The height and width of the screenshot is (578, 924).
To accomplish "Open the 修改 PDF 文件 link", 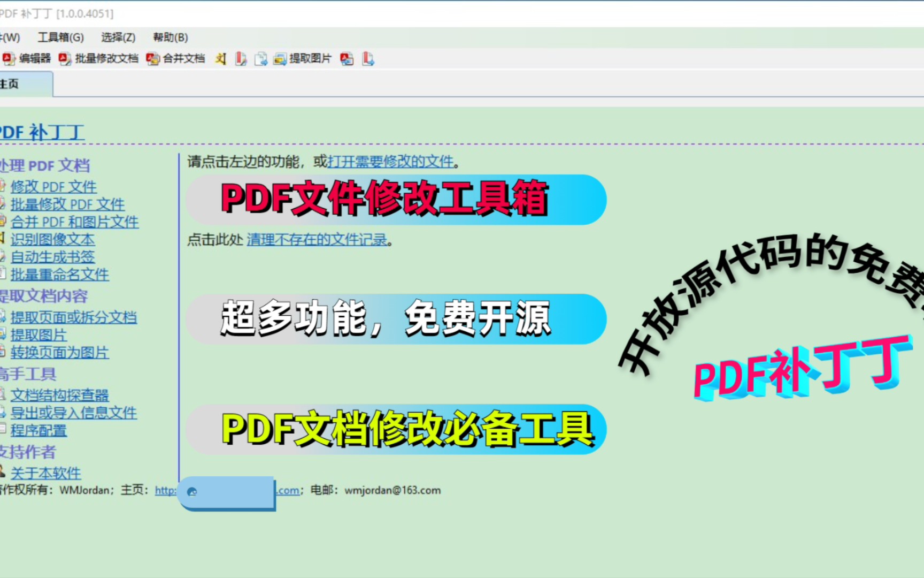I will [x=53, y=186].
